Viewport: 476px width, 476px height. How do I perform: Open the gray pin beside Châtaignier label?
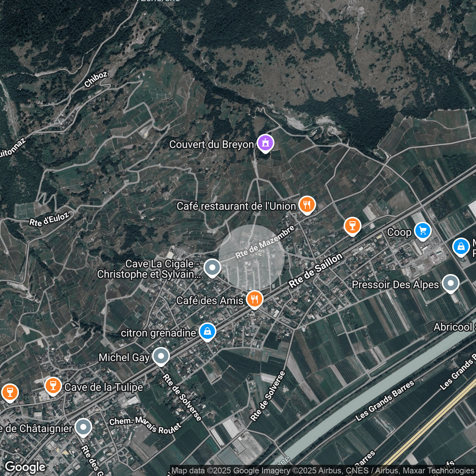pyautogui.click(x=83, y=427)
